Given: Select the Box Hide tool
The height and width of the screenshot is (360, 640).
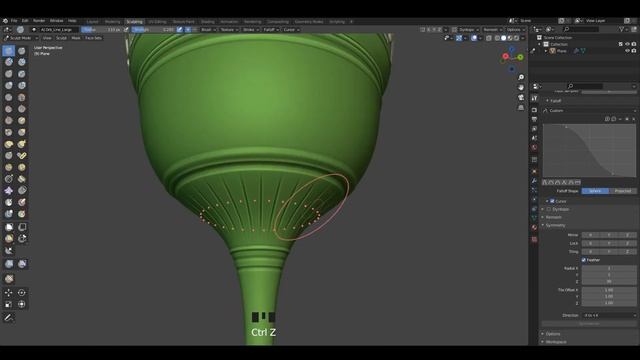Looking at the screenshot, I should click(x=22, y=227).
